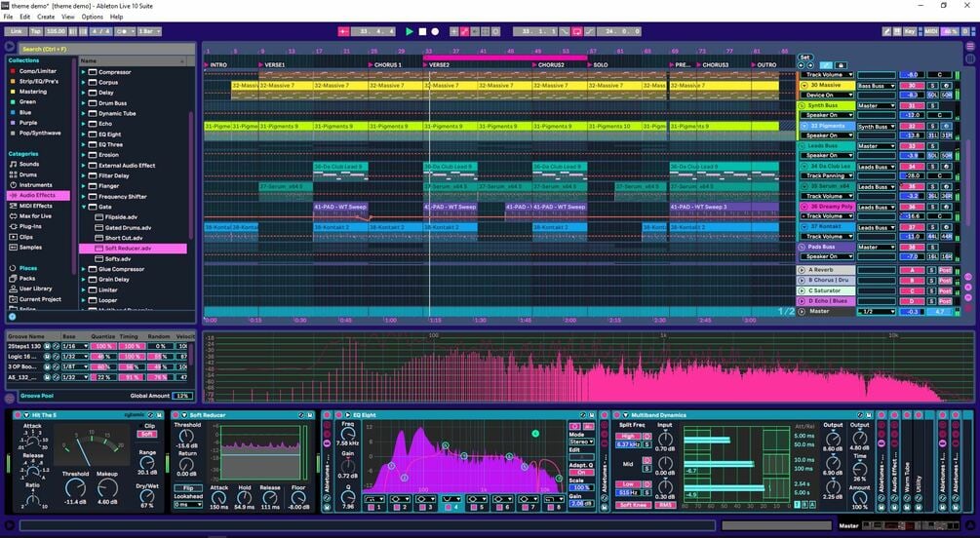The width and height of the screenshot is (980, 538).
Task: Open the Bass Buss output routing dropdown
Action: click(877, 86)
